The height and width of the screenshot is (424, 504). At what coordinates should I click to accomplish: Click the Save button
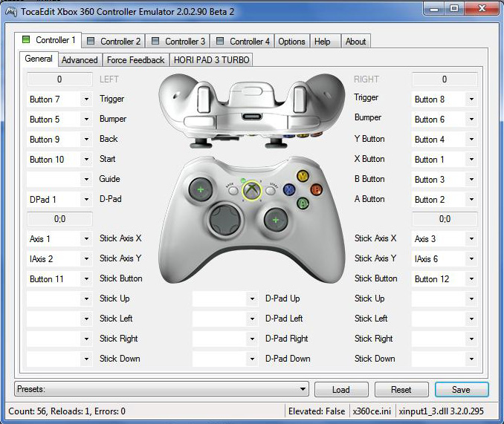click(x=462, y=390)
